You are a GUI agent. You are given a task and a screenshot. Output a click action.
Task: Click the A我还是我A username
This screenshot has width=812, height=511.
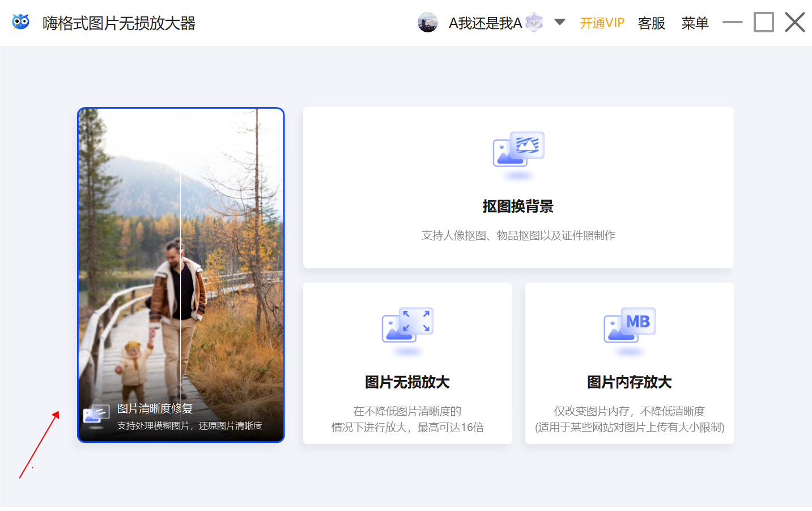coord(485,23)
